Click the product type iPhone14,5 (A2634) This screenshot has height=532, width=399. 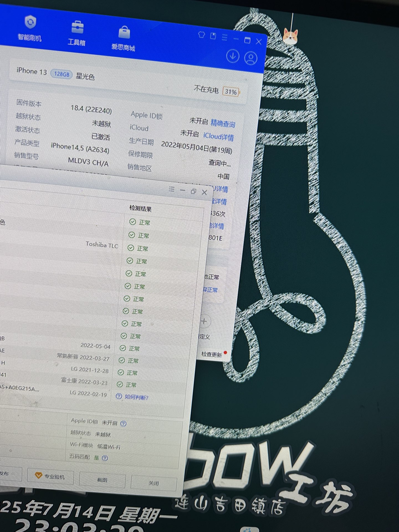(x=80, y=148)
